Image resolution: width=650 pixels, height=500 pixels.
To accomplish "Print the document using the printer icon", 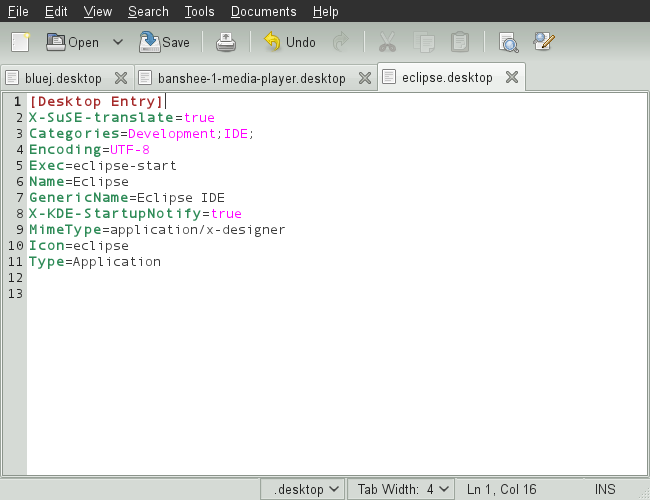I will point(226,42).
